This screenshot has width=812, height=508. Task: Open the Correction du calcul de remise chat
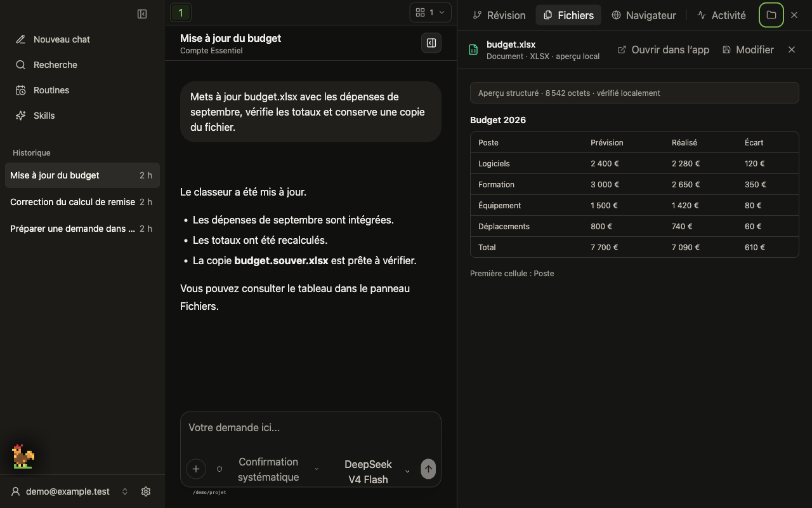click(x=82, y=202)
